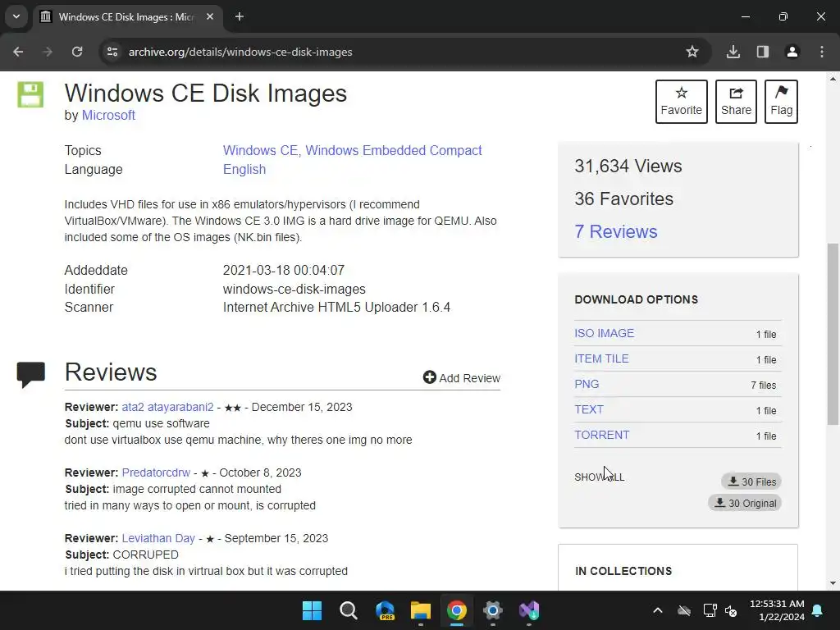Click Add Review

tap(462, 377)
